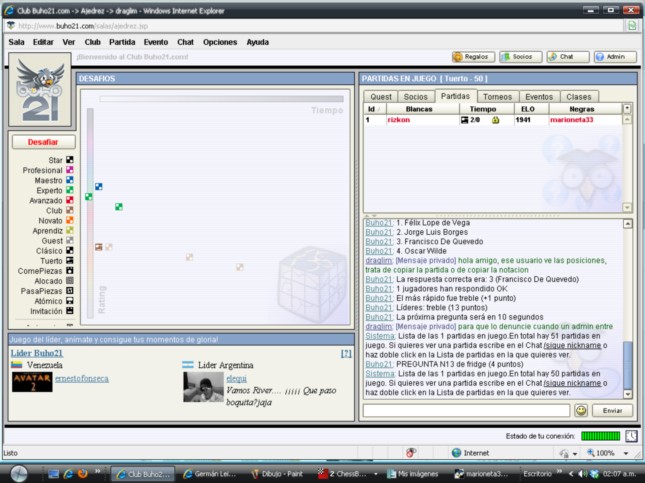
Task: Click the Tiempo slider bar in Desafíos
Action: coord(221,99)
